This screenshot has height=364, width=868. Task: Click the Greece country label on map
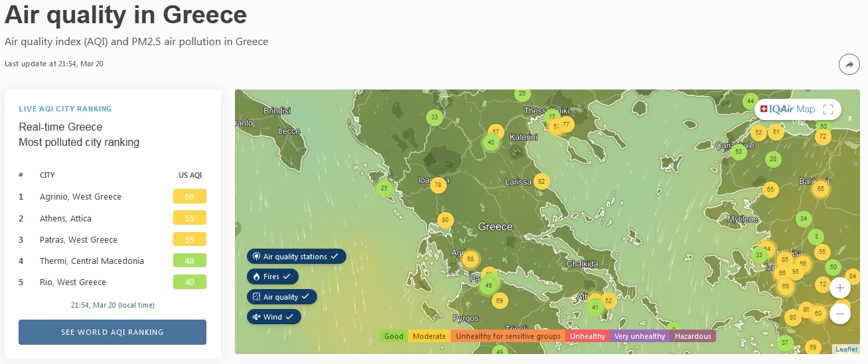pos(495,227)
